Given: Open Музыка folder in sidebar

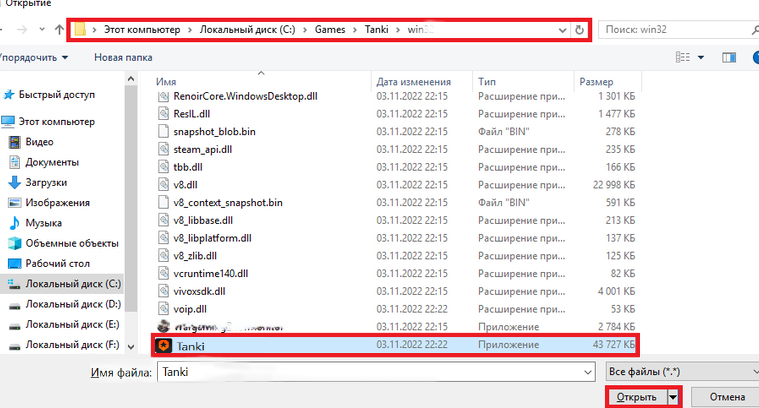Looking at the screenshot, I should [44, 223].
